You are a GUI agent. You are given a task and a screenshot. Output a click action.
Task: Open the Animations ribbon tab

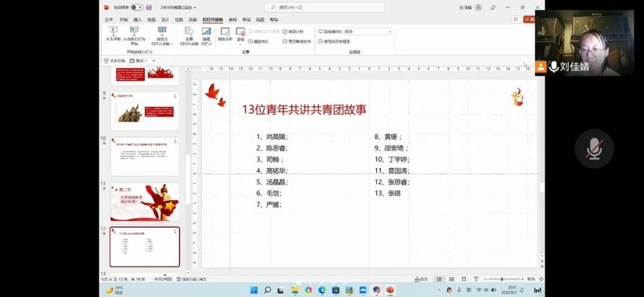[193, 19]
